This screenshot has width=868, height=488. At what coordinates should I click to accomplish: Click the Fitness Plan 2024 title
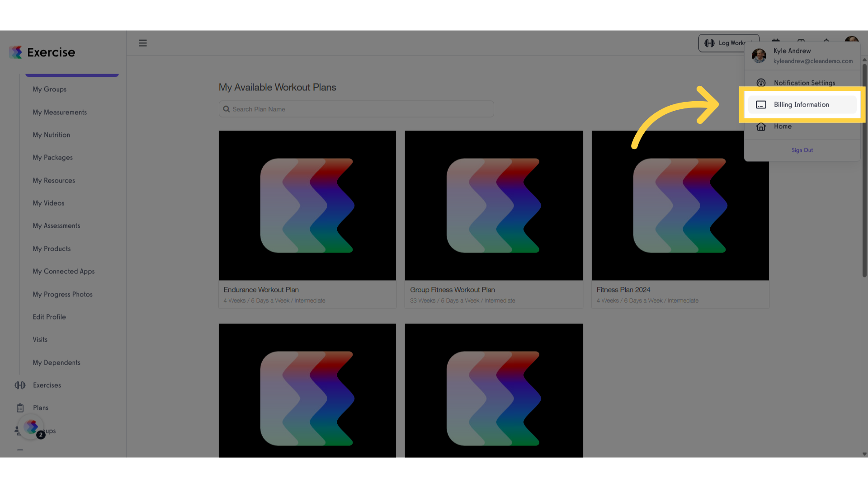point(623,290)
